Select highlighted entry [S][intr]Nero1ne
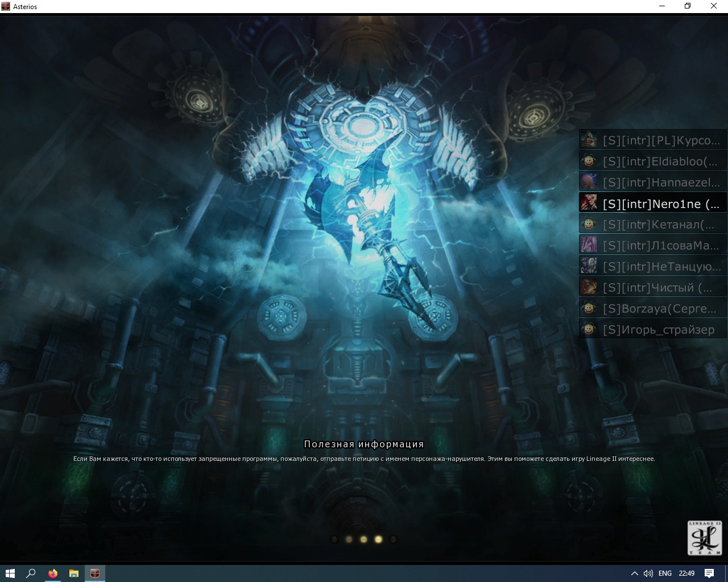 point(653,203)
